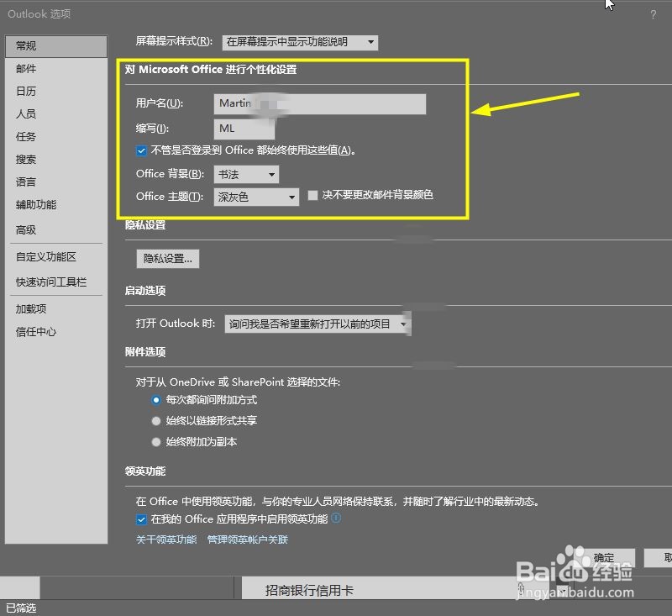Select 每次都询问附加方式 radio option
Viewport: 672px width, 616px height.
pyautogui.click(x=156, y=400)
